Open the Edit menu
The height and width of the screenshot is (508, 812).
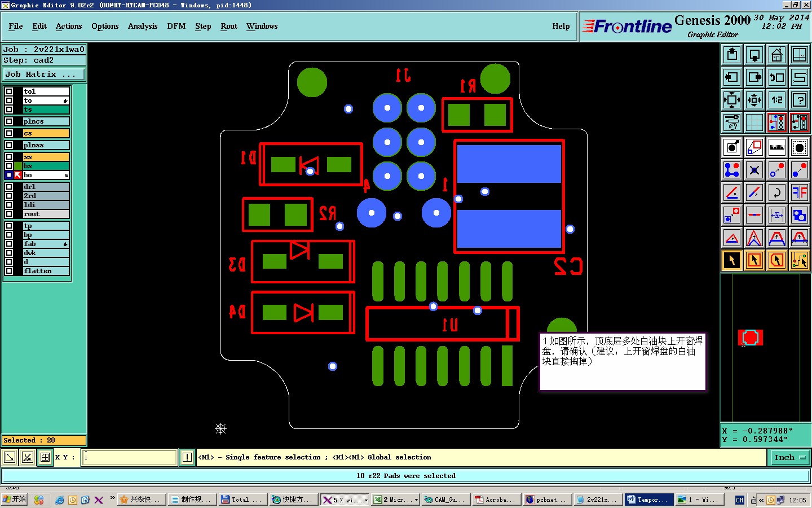(x=39, y=27)
